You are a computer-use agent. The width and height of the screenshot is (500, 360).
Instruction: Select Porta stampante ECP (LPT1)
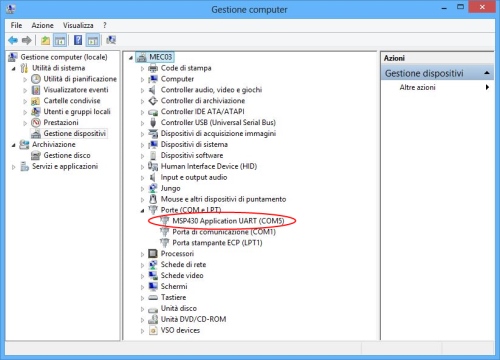tap(217, 243)
